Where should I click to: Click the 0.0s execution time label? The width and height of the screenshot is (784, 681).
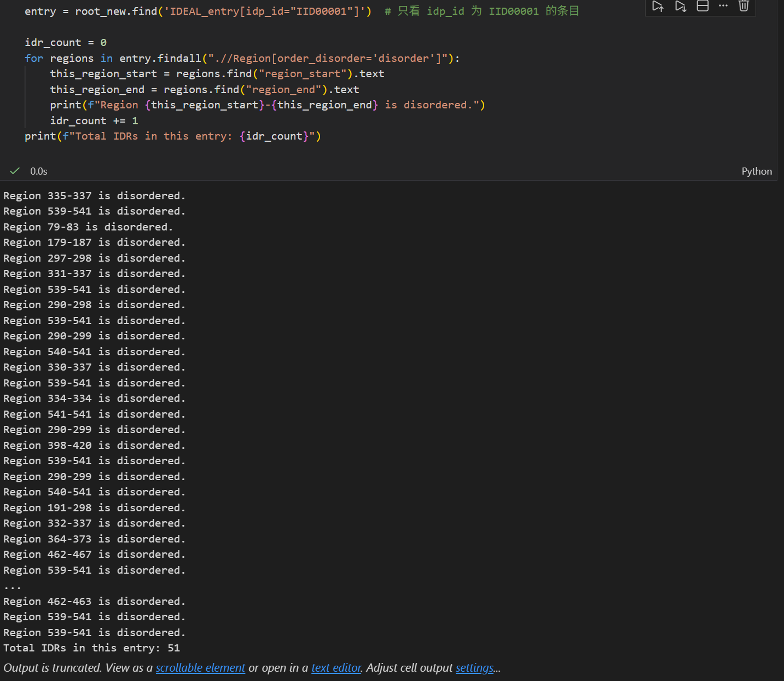click(x=39, y=171)
